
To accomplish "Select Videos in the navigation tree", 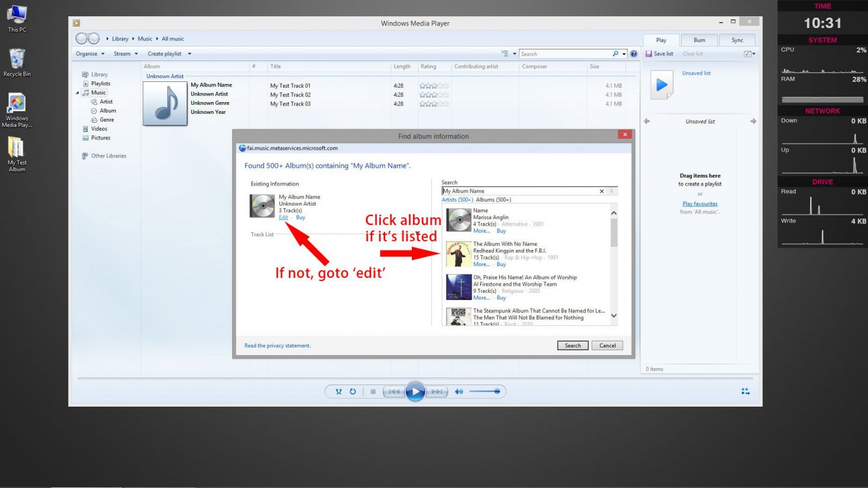I will click(99, 129).
